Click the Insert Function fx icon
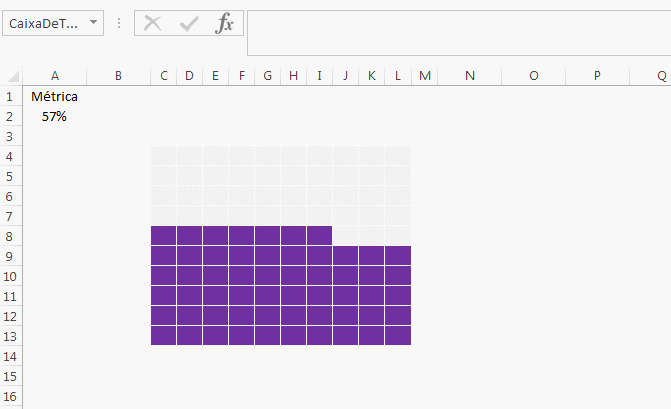The width and height of the screenshot is (671, 409). pos(225,24)
